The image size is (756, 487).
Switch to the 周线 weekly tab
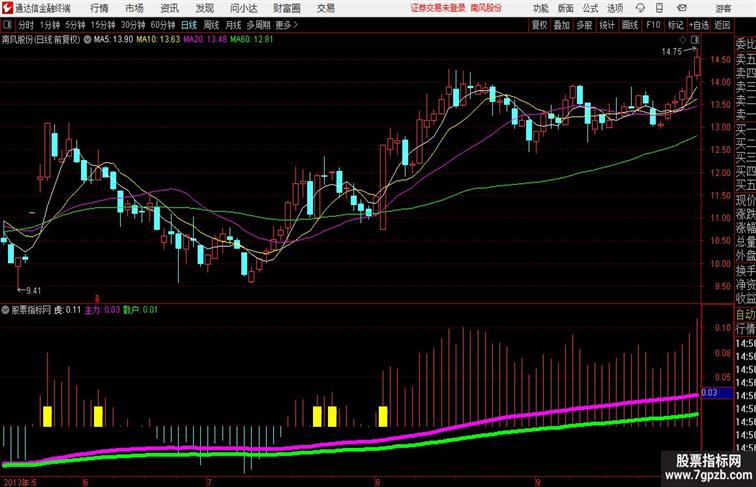point(211,25)
